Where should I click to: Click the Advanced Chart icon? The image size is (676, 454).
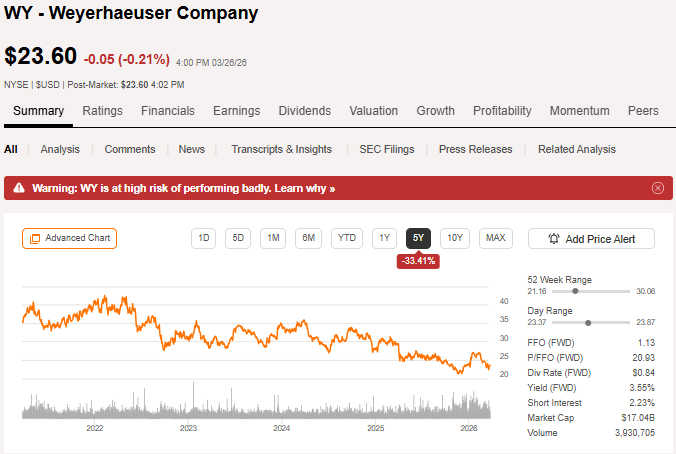(35, 238)
